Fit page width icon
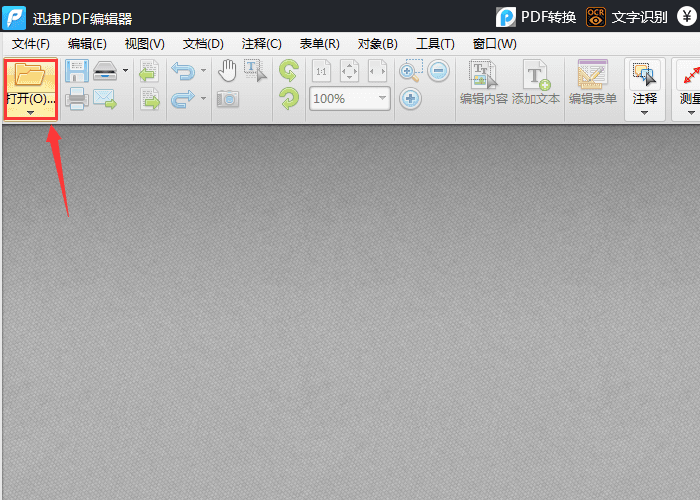Screen dimensions: 700x500 click(x=377, y=71)
